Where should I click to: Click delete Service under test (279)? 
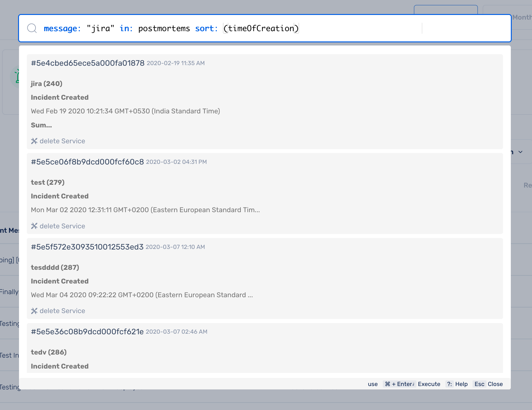click(x=62, y=226)
